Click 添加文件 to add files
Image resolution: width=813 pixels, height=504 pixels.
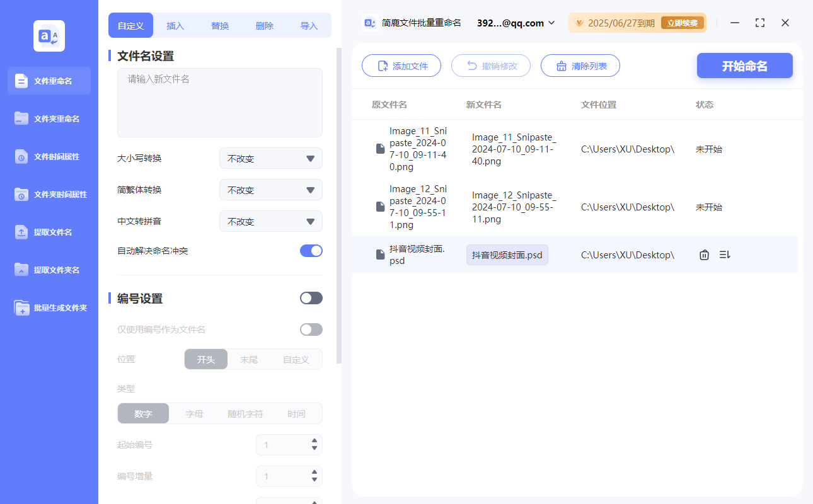(401, 66)
